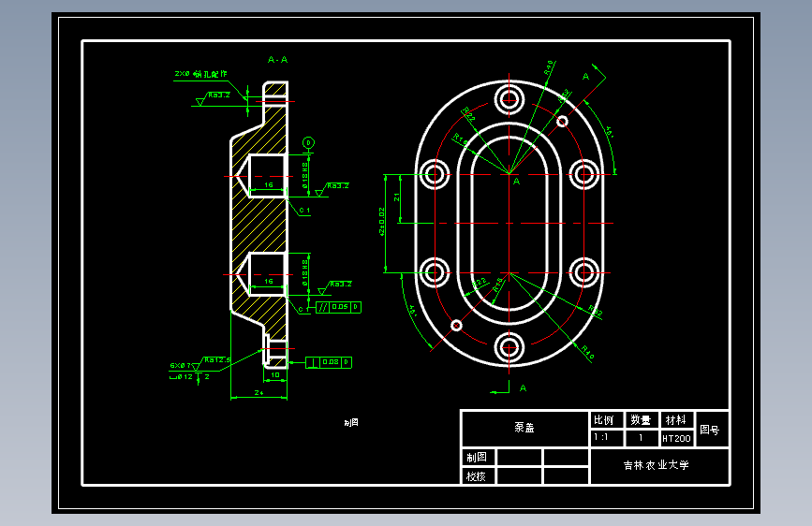Click the 制图 cell in title block

pyautogui.click(x=478, y=457)
